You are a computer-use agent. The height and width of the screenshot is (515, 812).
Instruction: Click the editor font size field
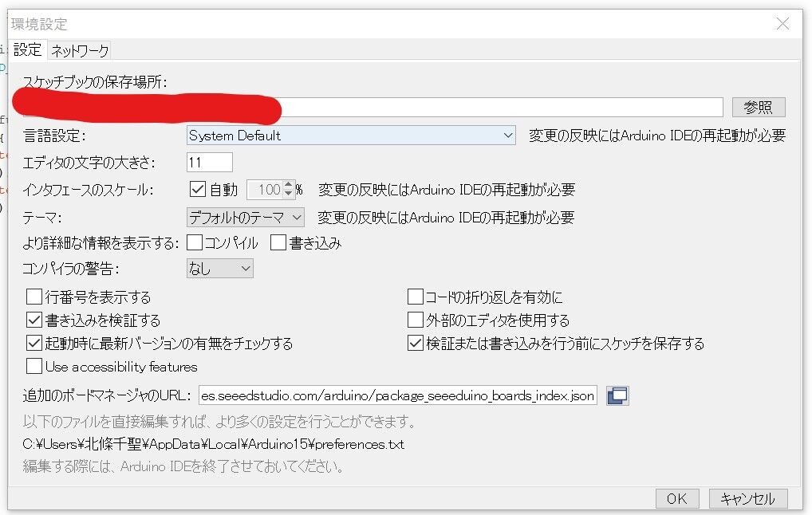209,163
